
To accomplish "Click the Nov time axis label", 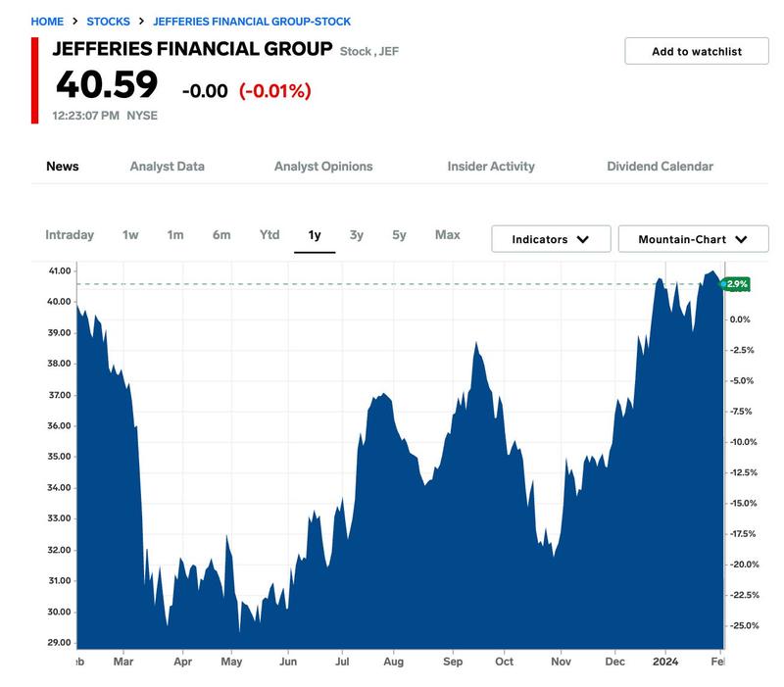I will 561,662.
